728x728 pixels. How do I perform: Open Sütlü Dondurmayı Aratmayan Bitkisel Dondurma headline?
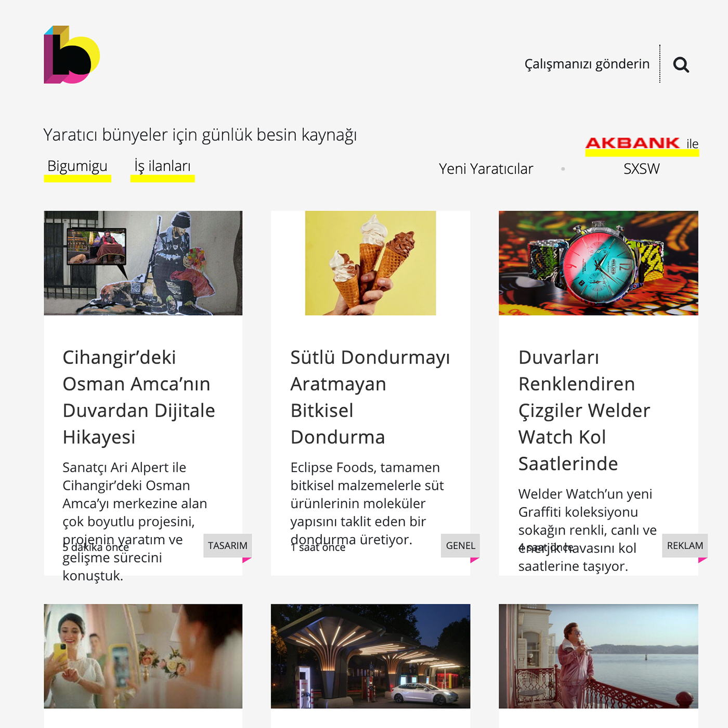(370, 397)
